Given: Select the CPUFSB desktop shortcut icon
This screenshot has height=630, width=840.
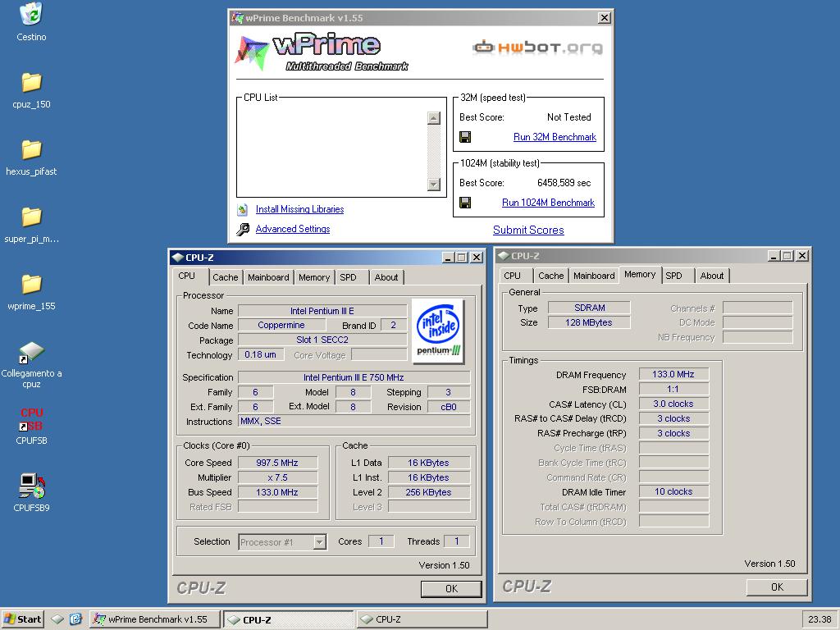Looking at the screenshot, I should point(31,420).
